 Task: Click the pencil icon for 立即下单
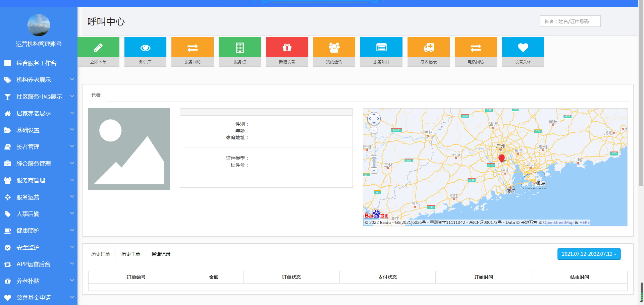[98, 48]
